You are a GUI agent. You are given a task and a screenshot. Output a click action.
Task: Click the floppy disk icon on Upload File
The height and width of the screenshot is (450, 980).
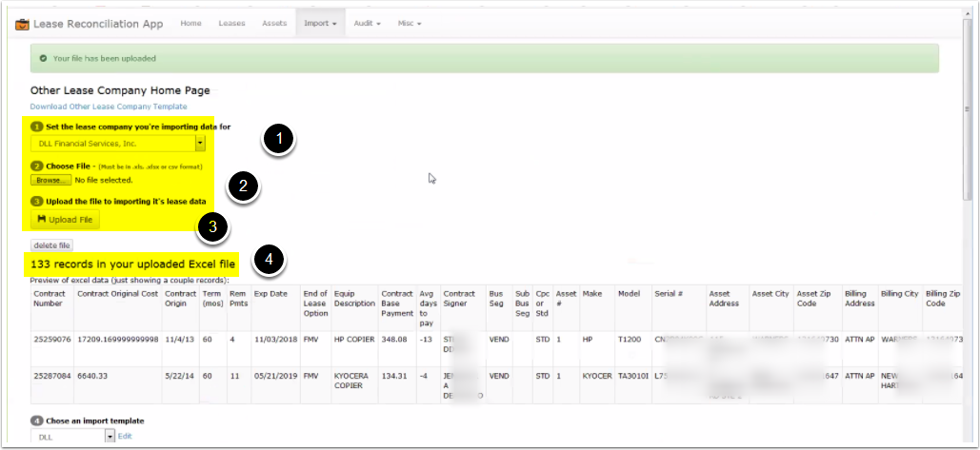coord(42,220)
